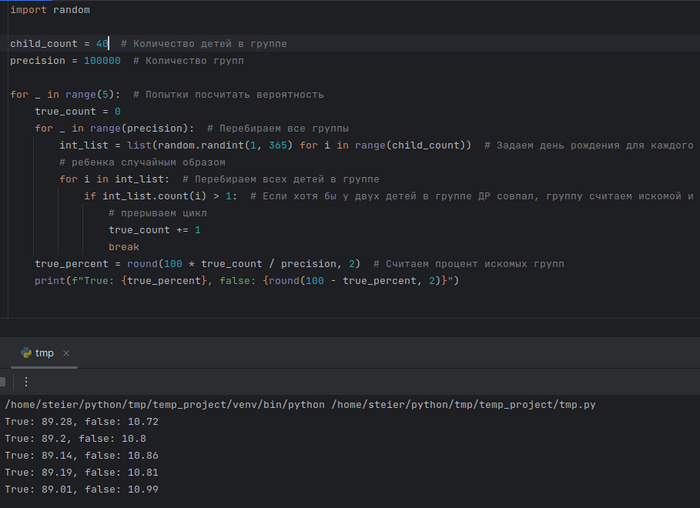The width and height of the screenshot is (700, 508).
Task: Place cursor on the import random line
Action: coord(49,10)
